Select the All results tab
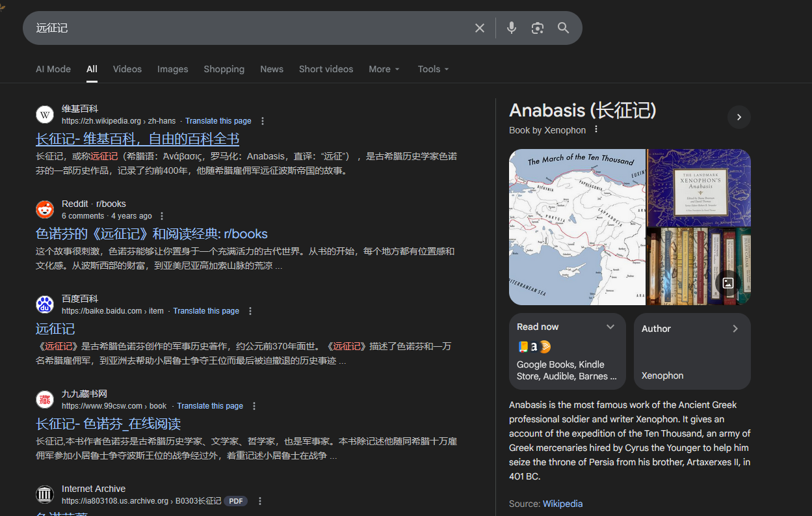 point(92,69)
